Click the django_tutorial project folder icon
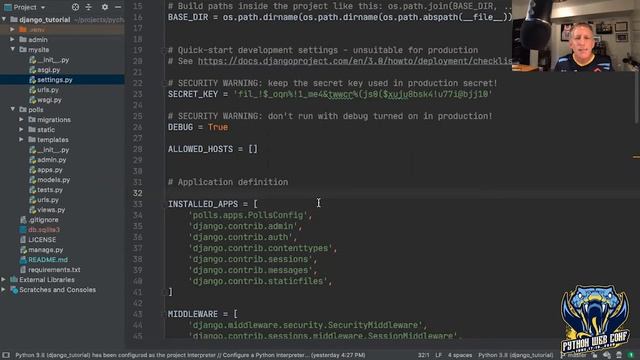Viewport: 640px width, 360px height. (14, 20)
